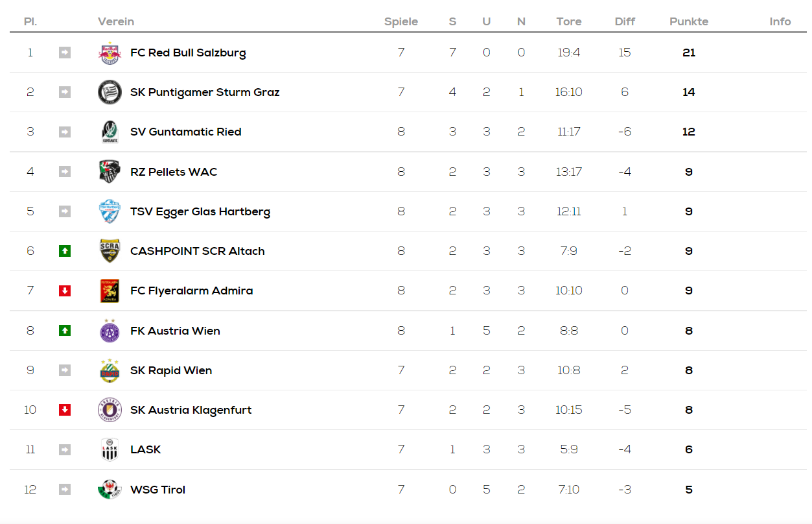Click the SV Guntamatic Ried logo
Screen dimensions: 812x524
coord(110,132)
